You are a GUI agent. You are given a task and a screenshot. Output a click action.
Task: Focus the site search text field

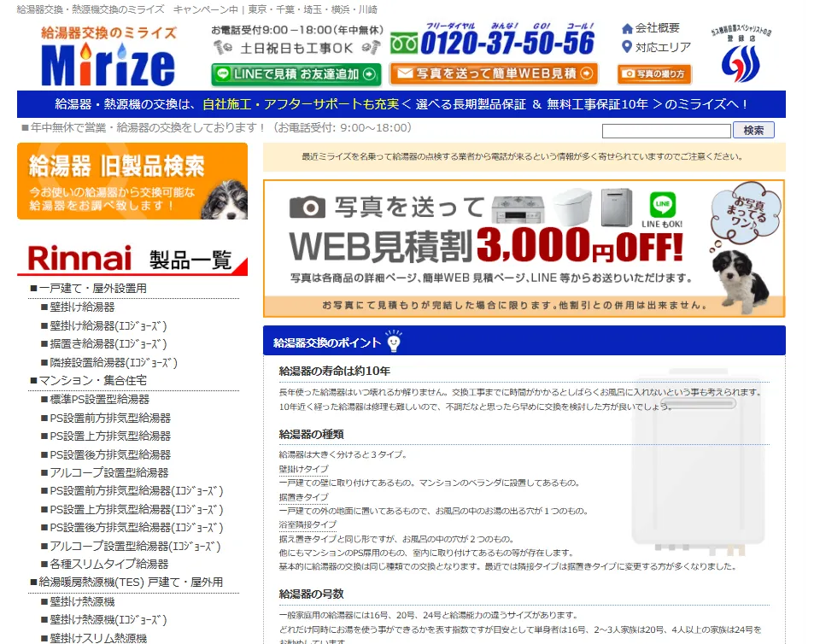(x=666, y=131)
